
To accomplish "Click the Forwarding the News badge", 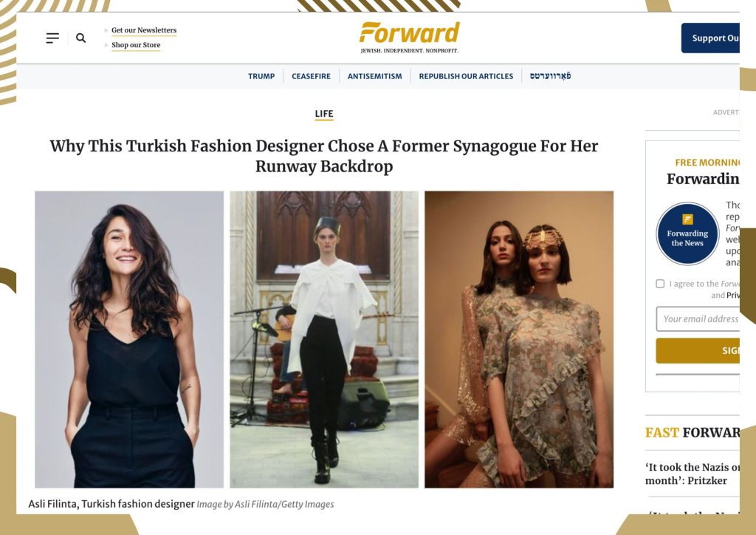I will click(x=687, y=234).
